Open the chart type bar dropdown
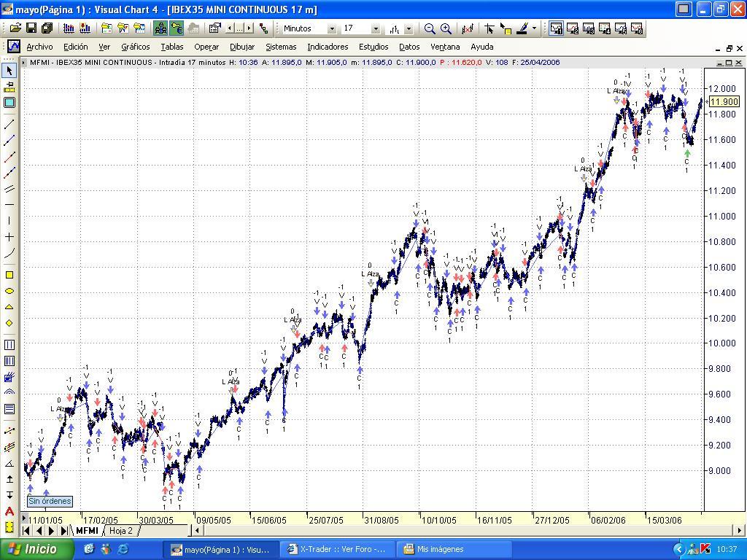Screen dimensions: 747x560 [409, 29]
